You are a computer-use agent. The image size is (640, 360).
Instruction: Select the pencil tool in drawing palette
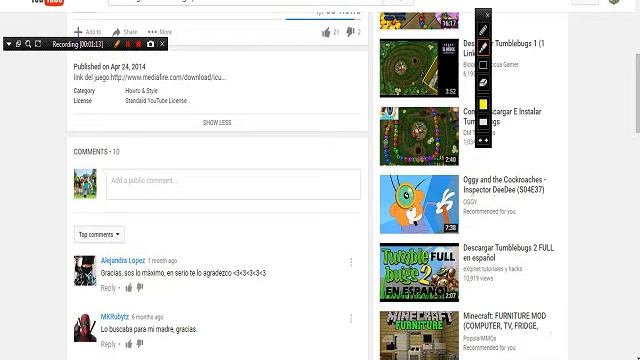(x=483, y=30)
